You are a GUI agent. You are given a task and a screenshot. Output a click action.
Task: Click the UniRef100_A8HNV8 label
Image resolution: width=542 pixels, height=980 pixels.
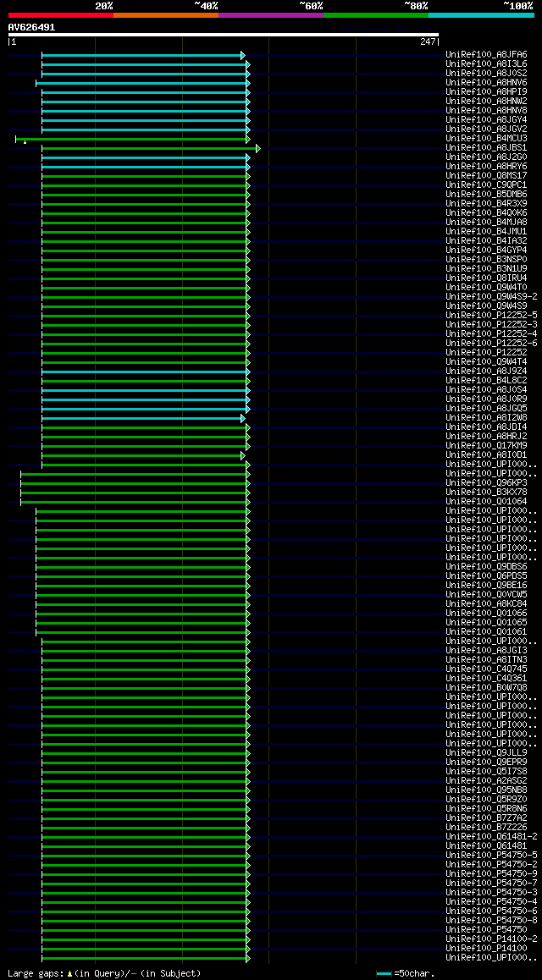486,110
